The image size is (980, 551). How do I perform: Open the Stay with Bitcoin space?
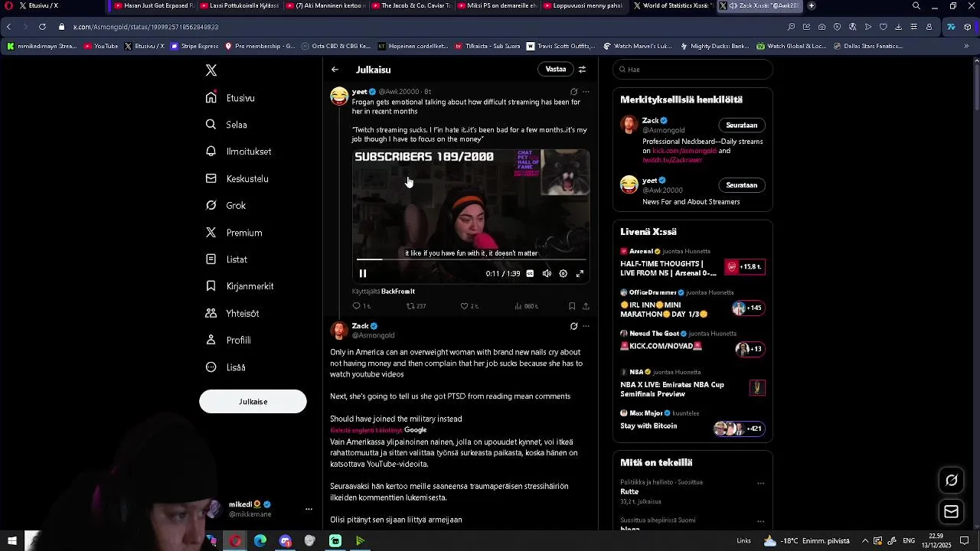(x=692, y=420)
